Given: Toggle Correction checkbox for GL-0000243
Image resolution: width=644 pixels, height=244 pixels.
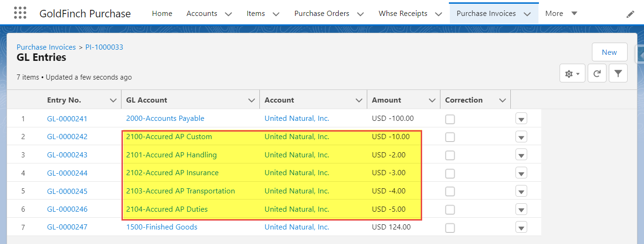Looking at the screenshot, I should [450, 155].
